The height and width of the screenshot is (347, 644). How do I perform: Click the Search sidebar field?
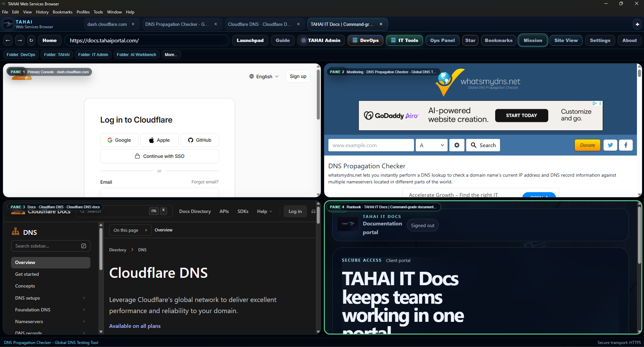[x=50, y=246]
